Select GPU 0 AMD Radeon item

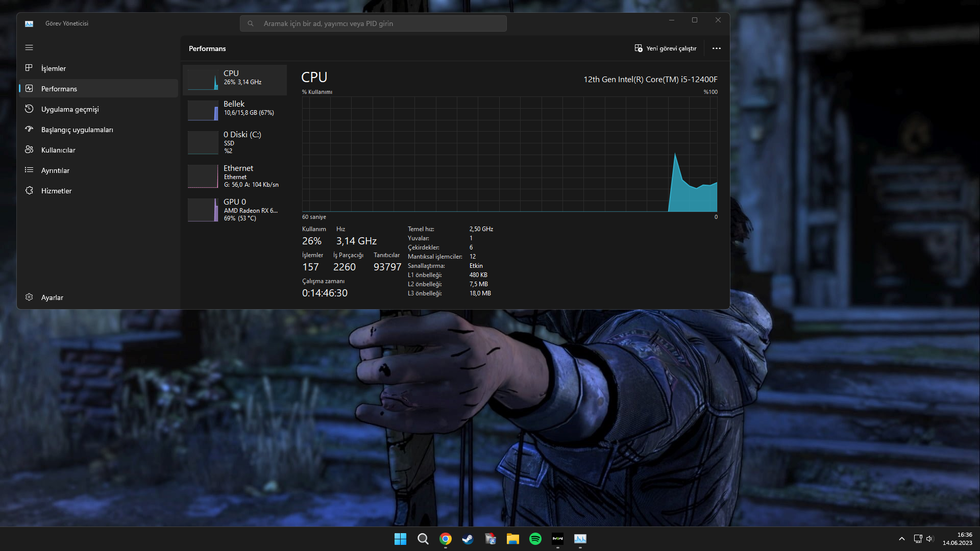tap(235, 210)
